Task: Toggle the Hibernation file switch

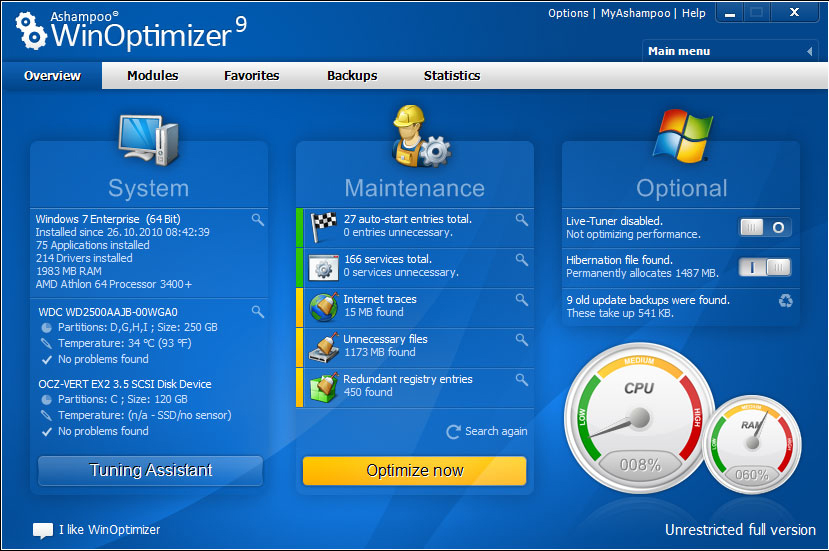Action: (765, 267)
